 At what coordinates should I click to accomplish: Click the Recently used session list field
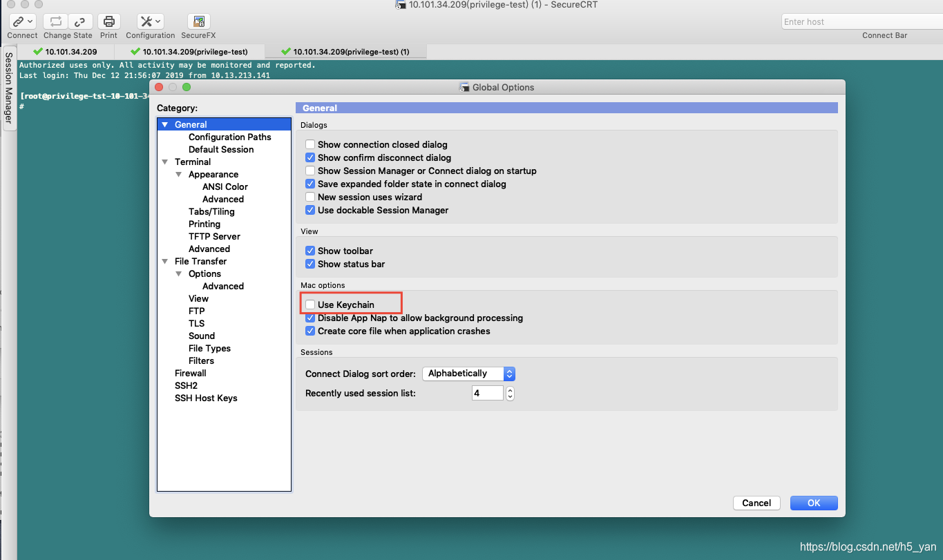click(x=488, y=393)
